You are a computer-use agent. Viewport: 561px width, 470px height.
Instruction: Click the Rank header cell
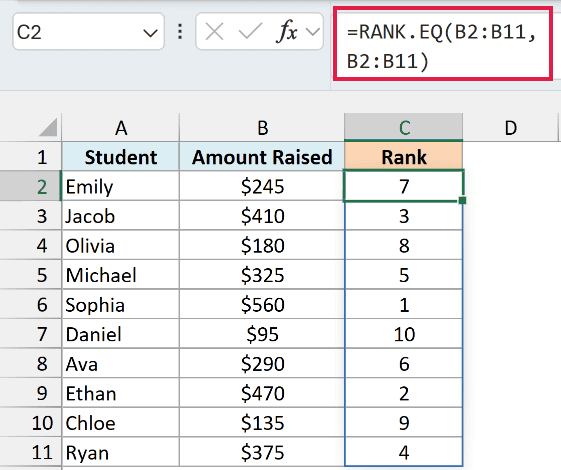(x=404, y=157)
